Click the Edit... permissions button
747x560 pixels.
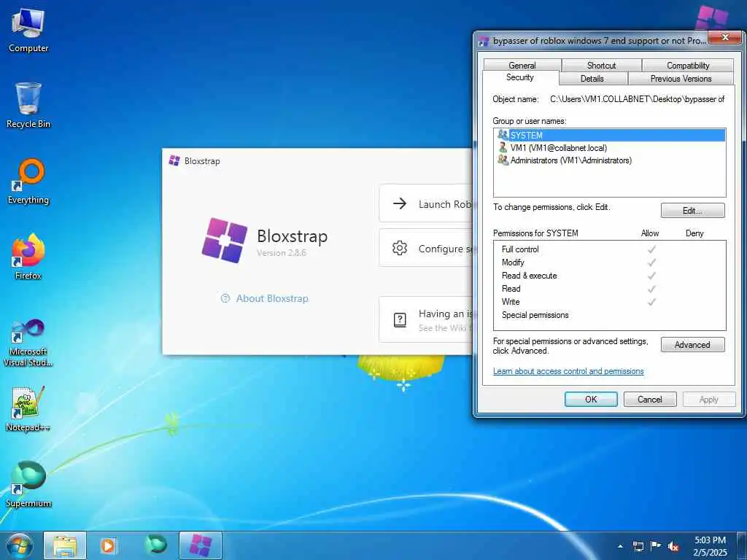[x=693, y=211]
